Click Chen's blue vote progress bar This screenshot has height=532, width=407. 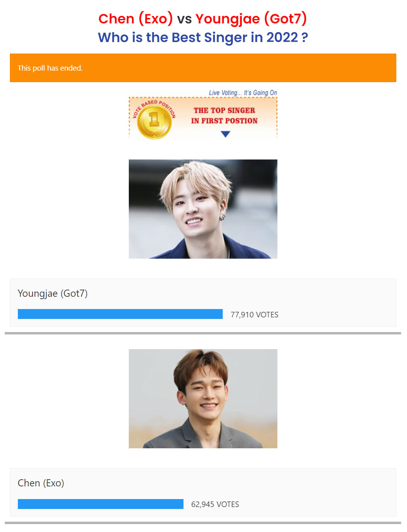point(101,504)
